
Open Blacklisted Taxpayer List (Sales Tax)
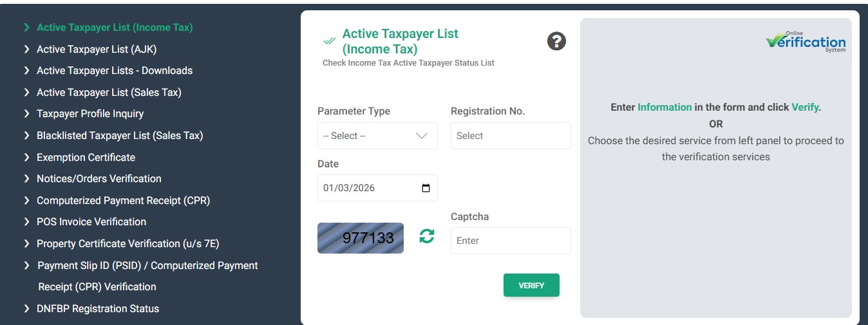[120, 136]
